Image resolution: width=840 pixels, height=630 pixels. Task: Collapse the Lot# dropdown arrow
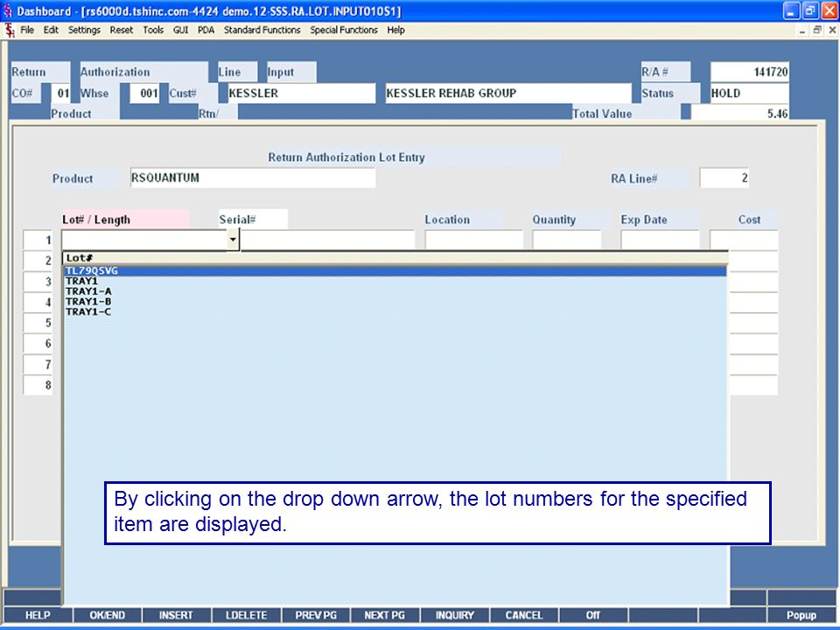(x=233, y=240)
